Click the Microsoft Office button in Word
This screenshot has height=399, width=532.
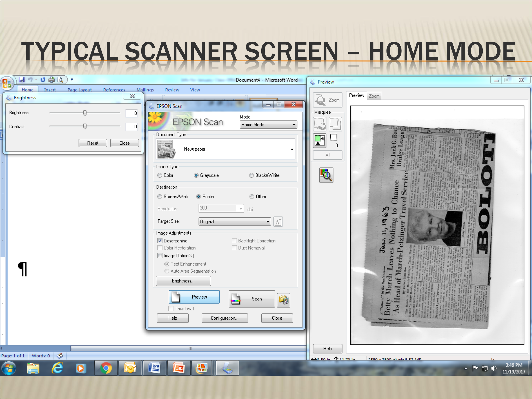(7, 83)
